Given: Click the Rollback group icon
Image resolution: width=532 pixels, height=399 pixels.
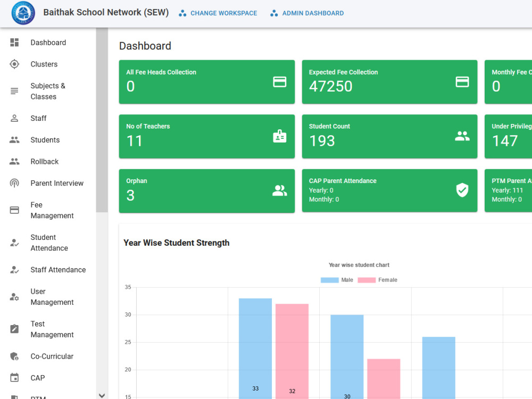Looking at the screenshot, I should [14, 162].
